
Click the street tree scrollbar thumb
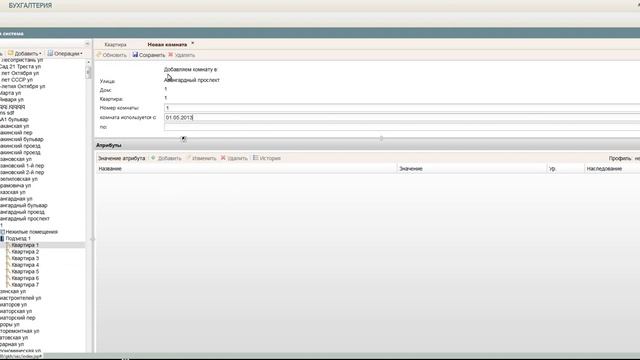coord(89,73)
